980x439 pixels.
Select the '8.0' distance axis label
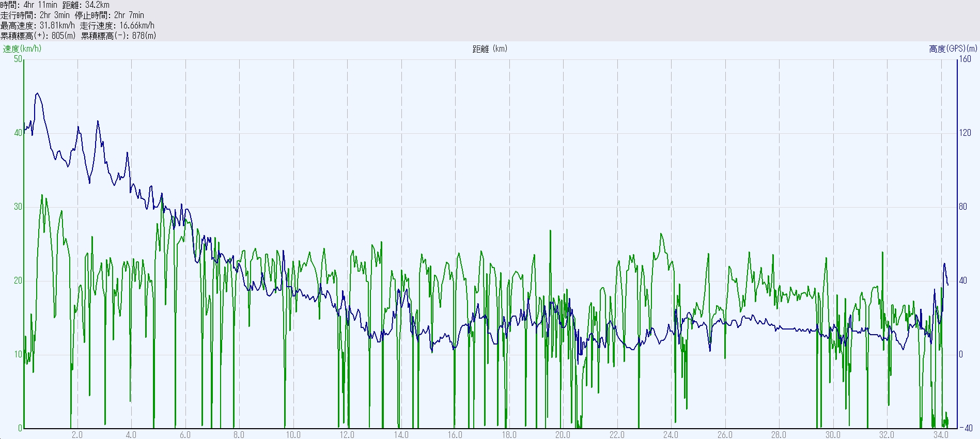click(239, 435)
